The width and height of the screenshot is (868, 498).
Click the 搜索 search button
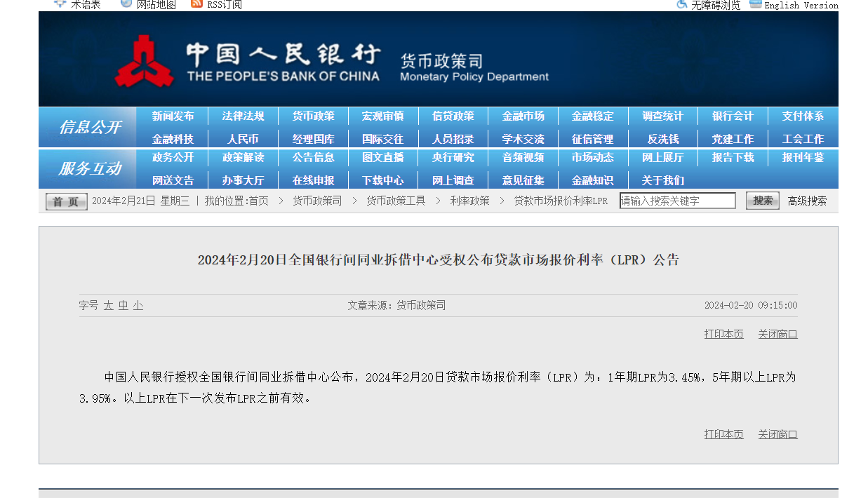point(763,201)
